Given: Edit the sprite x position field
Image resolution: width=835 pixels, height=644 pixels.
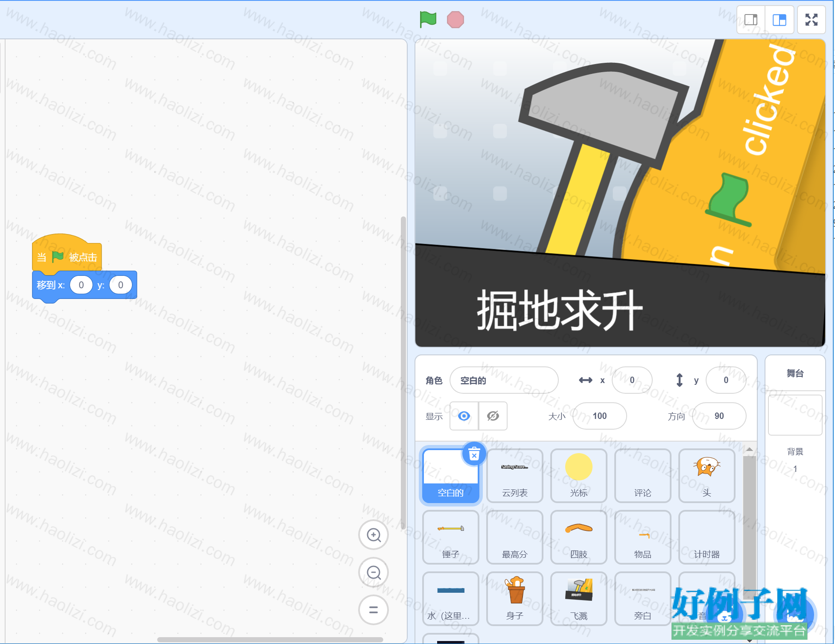Looking at the screenshot, I should pos(632,380).
